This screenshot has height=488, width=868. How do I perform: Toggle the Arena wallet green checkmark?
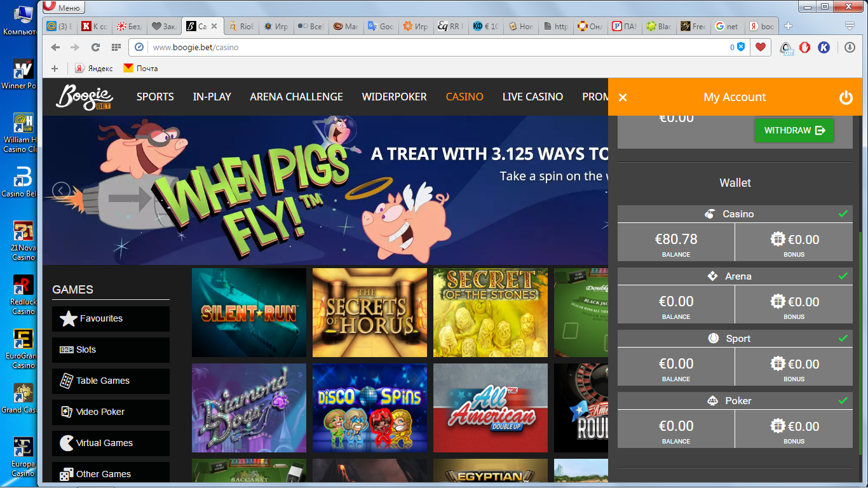[843, 276]
